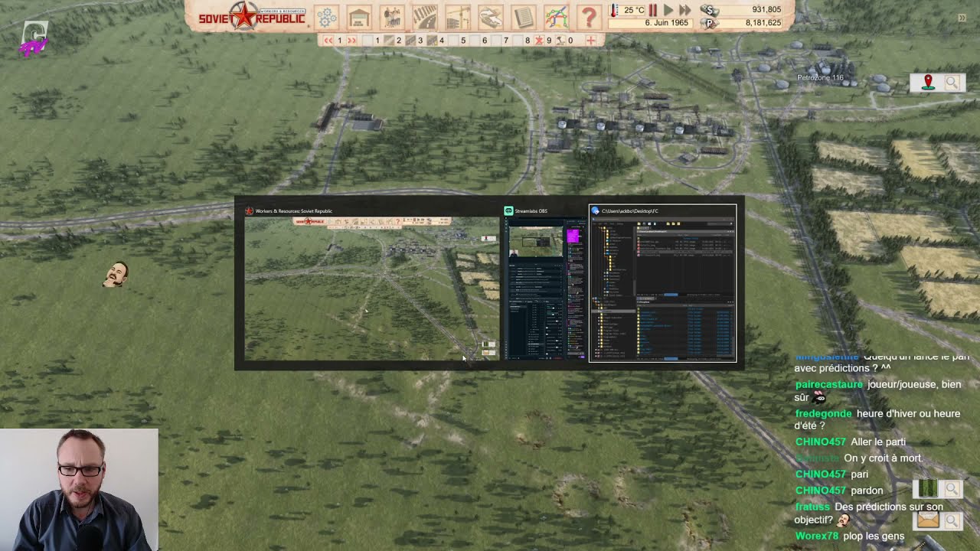This screenshot has height=551, width=980.
Task: Open the statistics notebook
Action: [524, 16]
